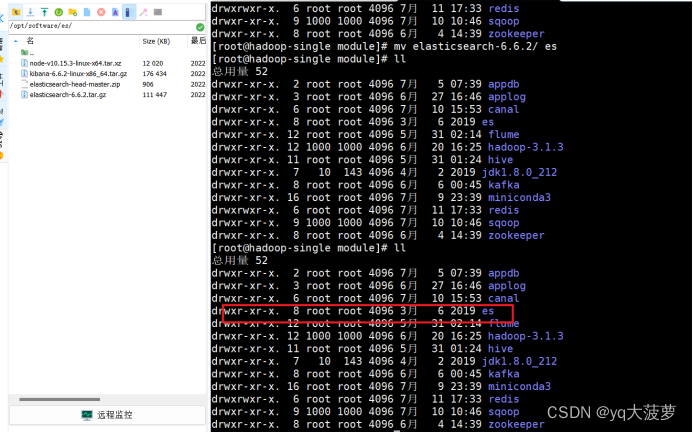
Task: Click file icon beside node-v10.15.3 archive
Action: coord(24,63)
